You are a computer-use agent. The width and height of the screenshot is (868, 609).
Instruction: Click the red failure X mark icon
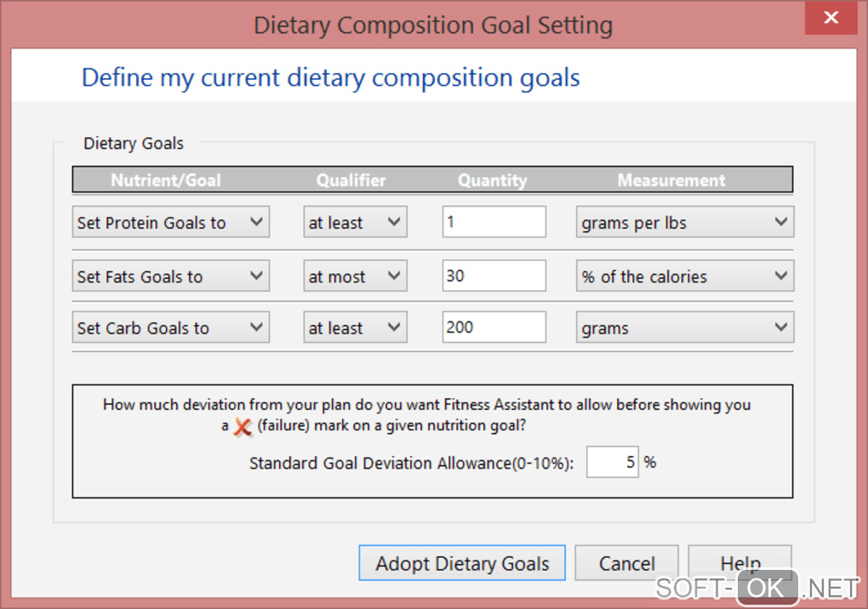click(243, 427)
